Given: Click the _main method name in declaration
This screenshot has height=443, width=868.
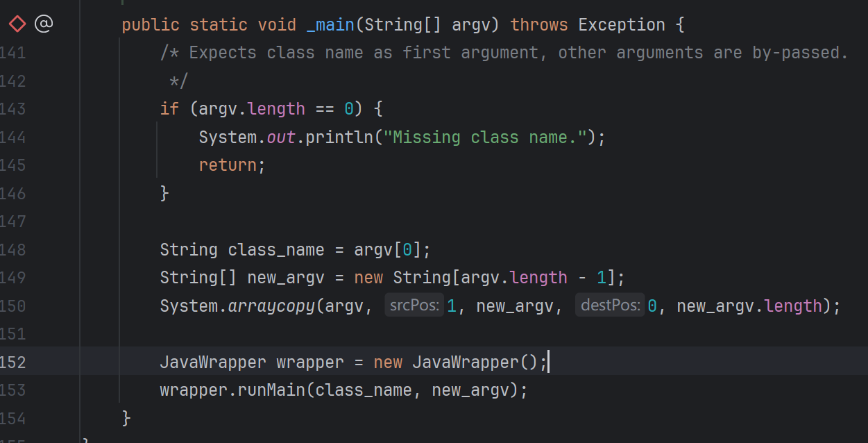Looking at the screenshot, I should (330, 25).
